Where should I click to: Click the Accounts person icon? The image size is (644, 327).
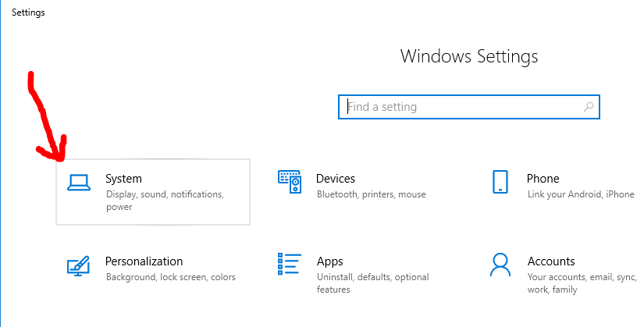click(500, 265)
